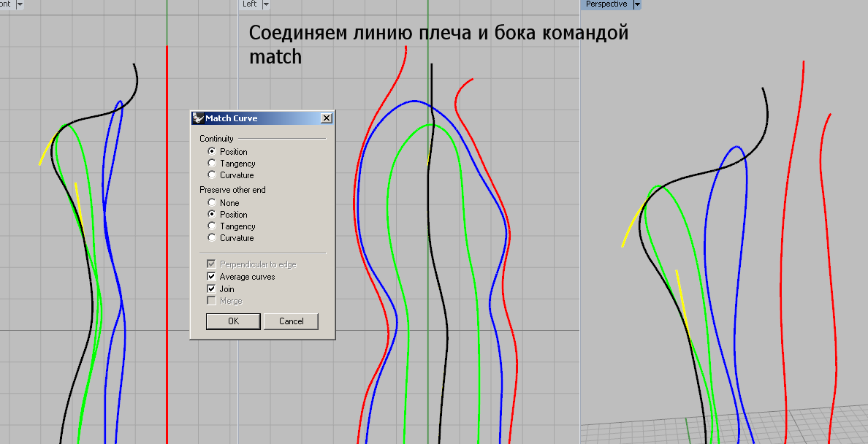
Task: Select Position under Continuity
Action: [x=211, y=151]
